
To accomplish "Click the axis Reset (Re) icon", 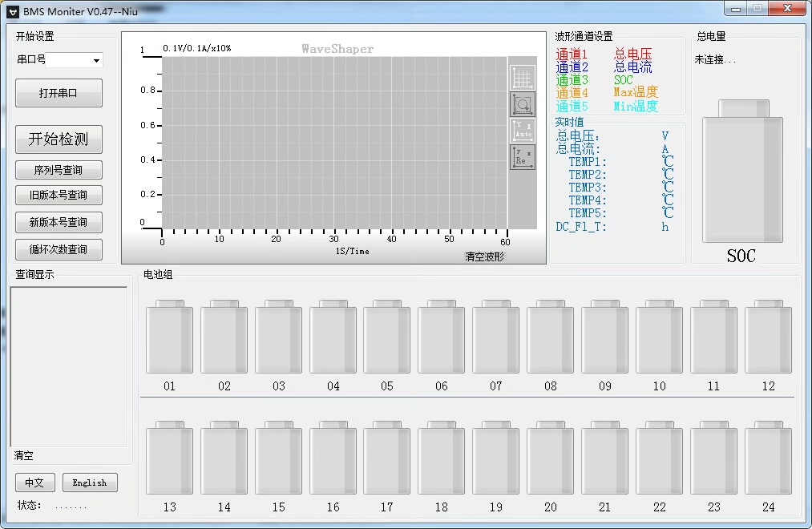I will pos(523,157).
